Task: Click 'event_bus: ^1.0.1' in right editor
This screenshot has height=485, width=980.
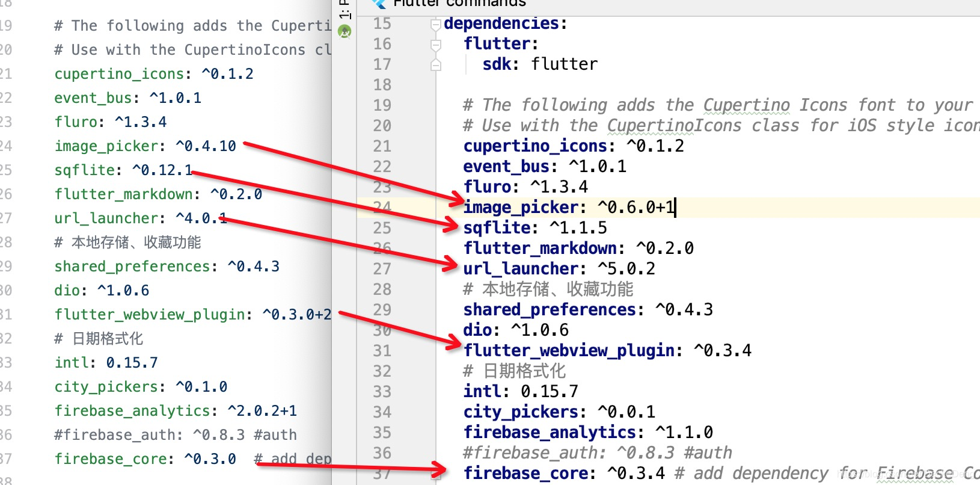Action: point(545,167)
